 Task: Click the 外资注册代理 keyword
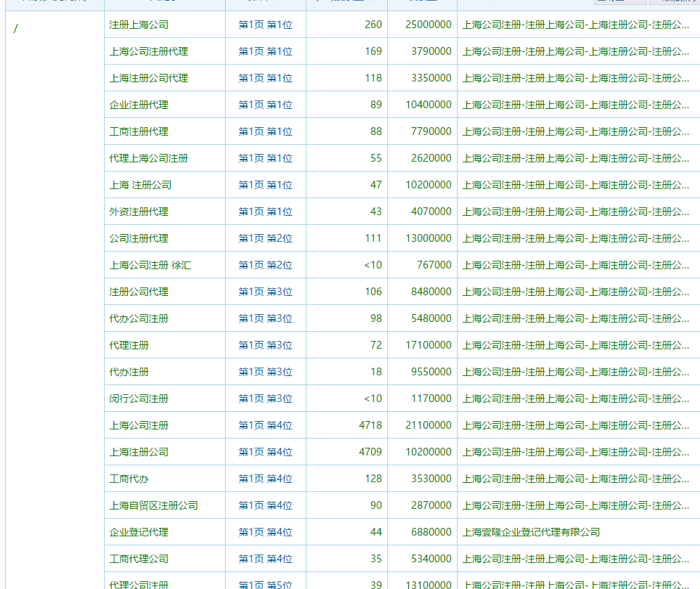138,212
